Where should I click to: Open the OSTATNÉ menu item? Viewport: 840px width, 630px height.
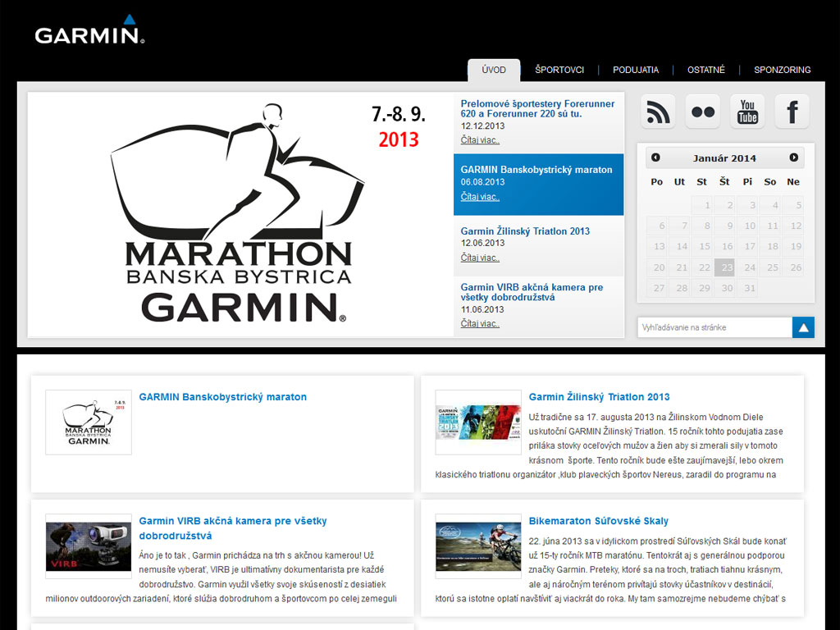[x=706, y=70]
